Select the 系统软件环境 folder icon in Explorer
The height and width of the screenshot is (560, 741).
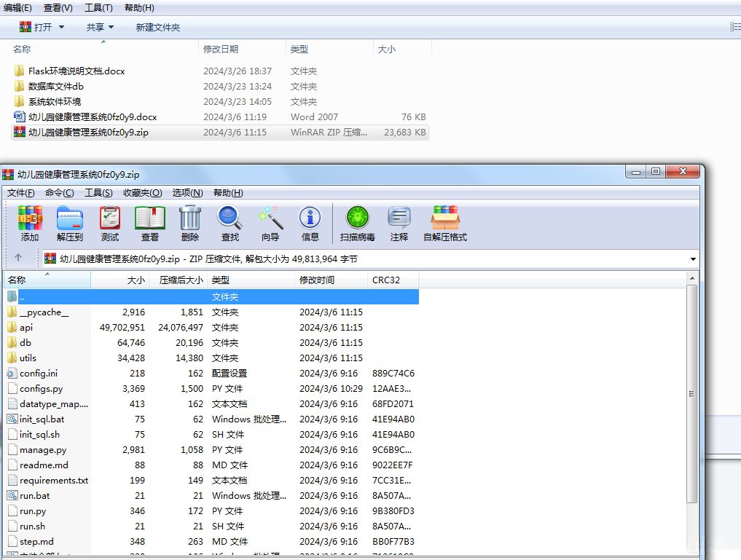point(20,101)
